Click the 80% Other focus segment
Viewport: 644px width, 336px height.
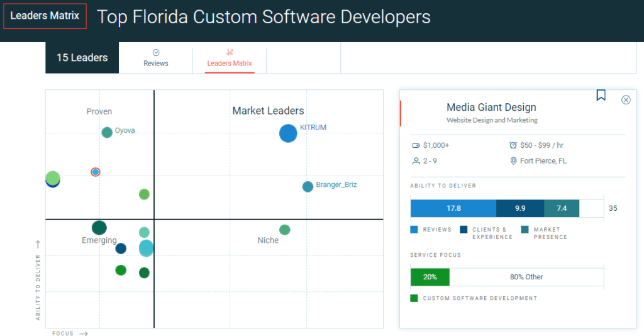526,277
